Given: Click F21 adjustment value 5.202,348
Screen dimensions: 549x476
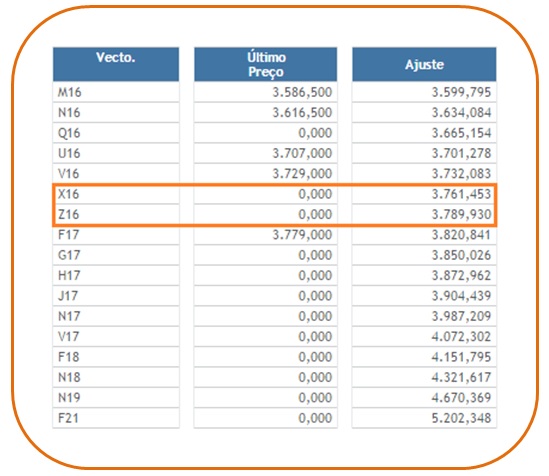Looking at the screenshot, I should pyautogui.click(x=461, y=417).
